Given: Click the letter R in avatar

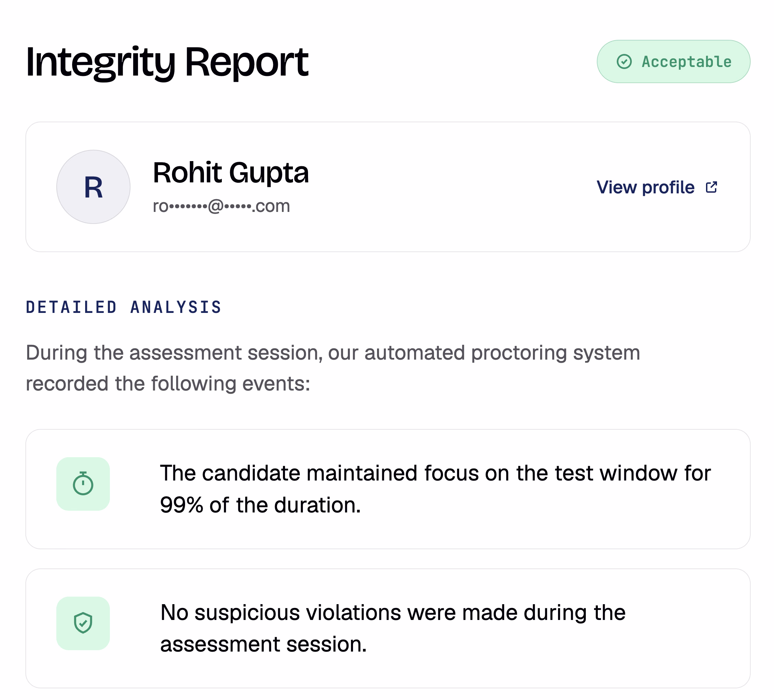Looking at the screenshot, I should pos(93,188).
